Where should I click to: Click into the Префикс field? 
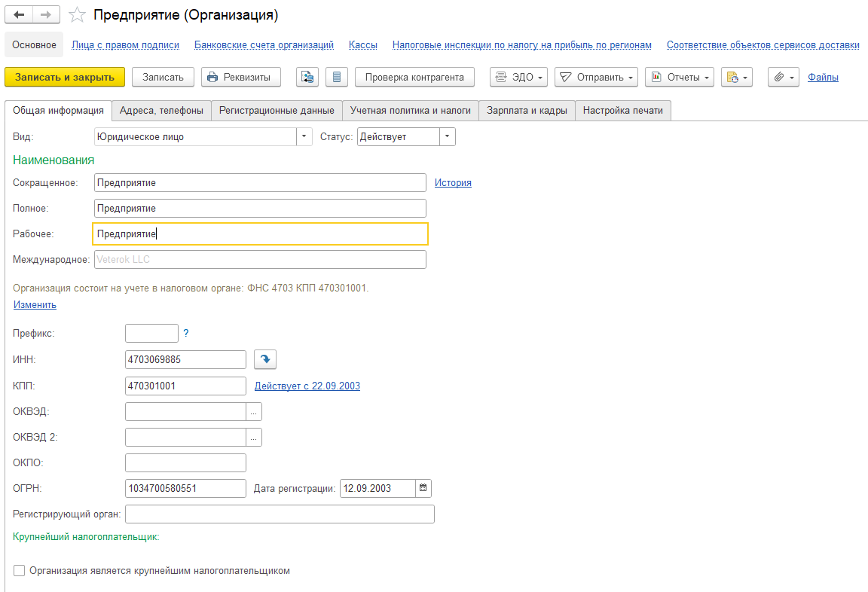(x=151, y=333)
